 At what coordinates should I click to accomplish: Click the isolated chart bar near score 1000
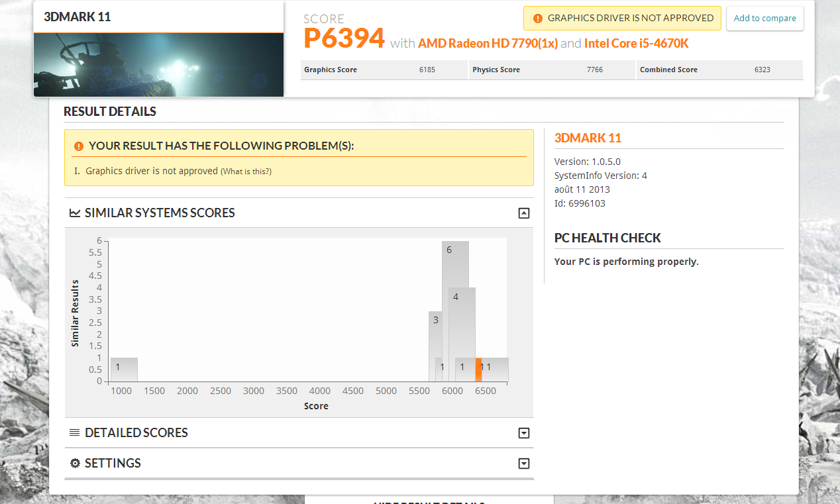(124, 370)
